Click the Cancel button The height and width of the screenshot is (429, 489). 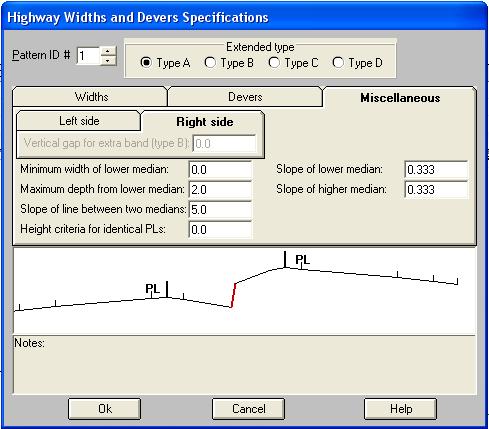tap(248, 409)
